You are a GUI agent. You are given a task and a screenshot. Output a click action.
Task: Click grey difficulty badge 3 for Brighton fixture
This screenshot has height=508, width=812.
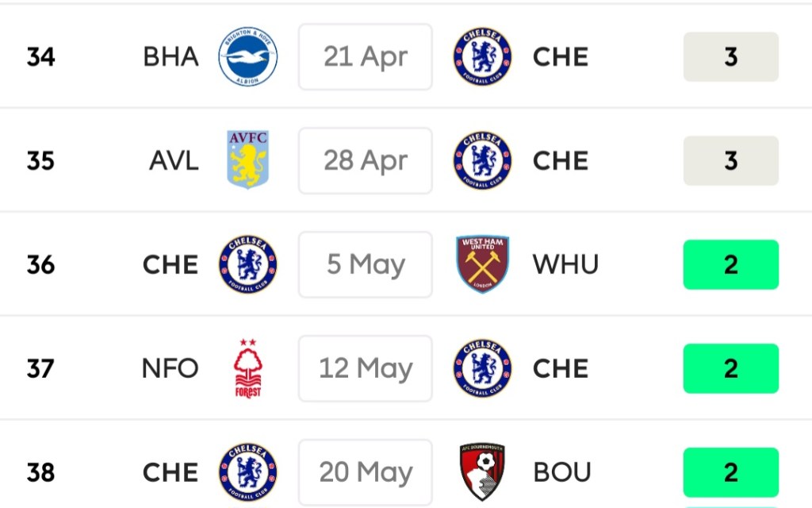point(730,57)
